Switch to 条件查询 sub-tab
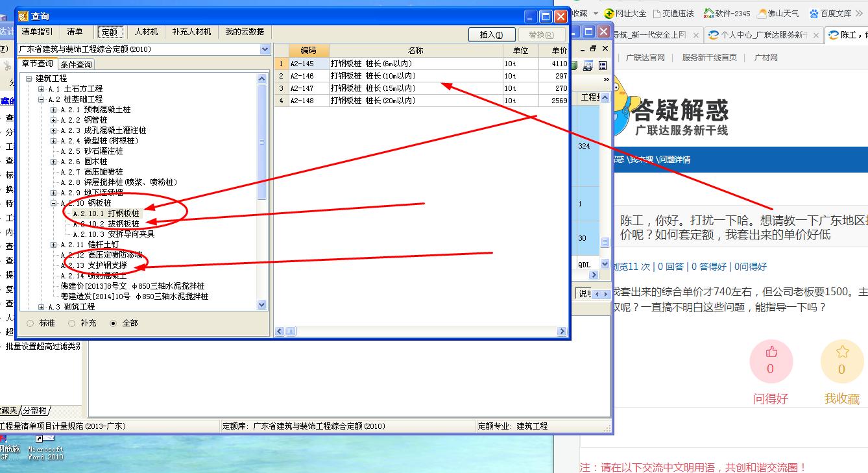 (76, 64)
